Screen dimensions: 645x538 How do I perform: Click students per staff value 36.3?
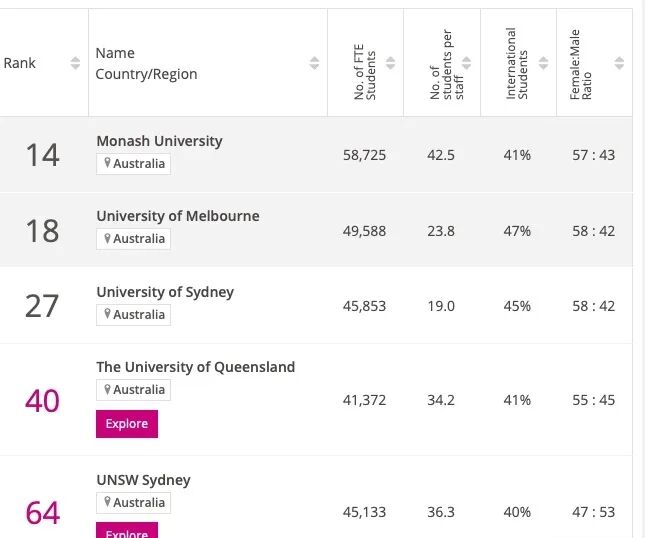441,512
